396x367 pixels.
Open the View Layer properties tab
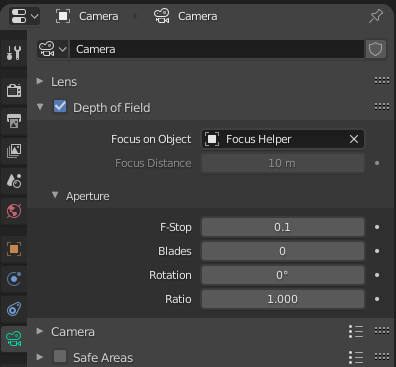pyautogui.click(x=14, y=150)
